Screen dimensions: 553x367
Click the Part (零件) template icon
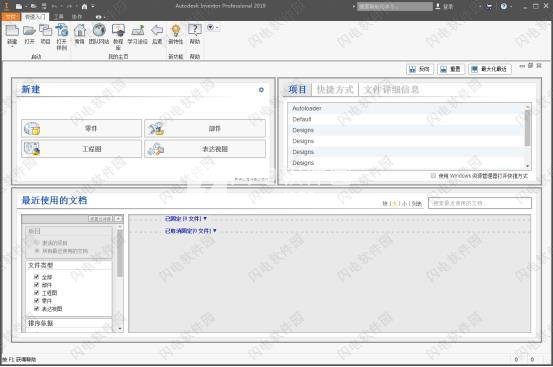coord(32,129)
